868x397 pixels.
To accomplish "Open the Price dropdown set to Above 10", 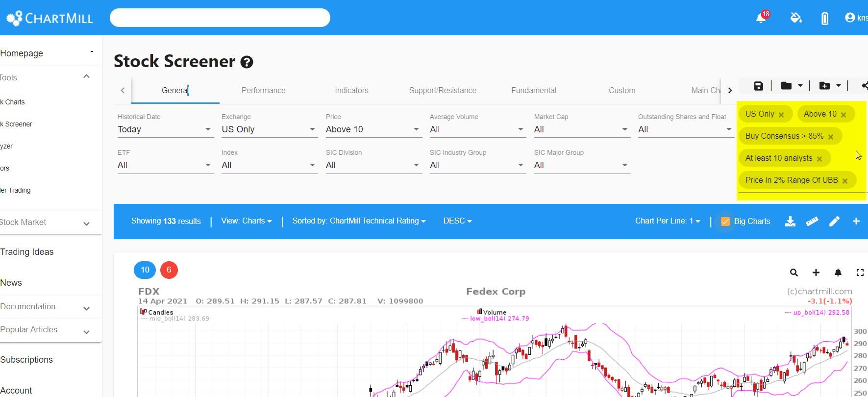I will pyautogui.click(x=373, y=129).
